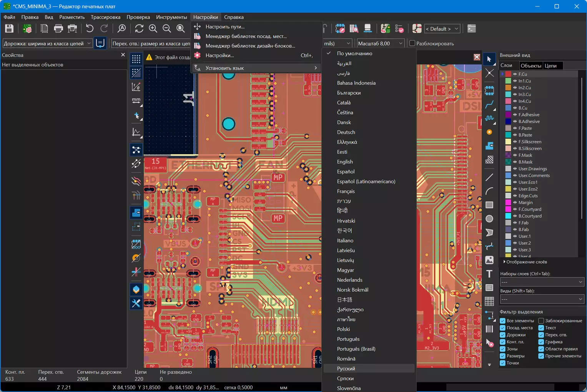The height and width of the screenshot is (392, 587).
Task: Select the Route Tracks tool
Action: click(489, 105)
